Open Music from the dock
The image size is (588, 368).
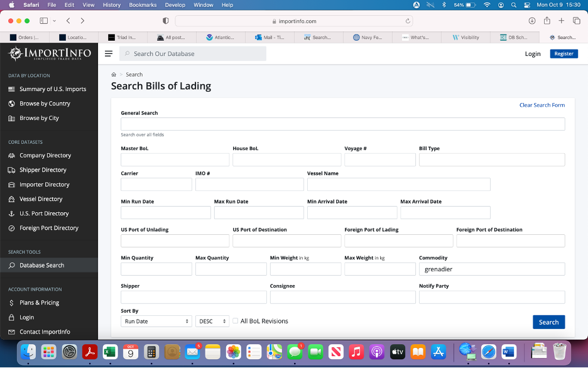pyautogui.click(x=356, y=352)
